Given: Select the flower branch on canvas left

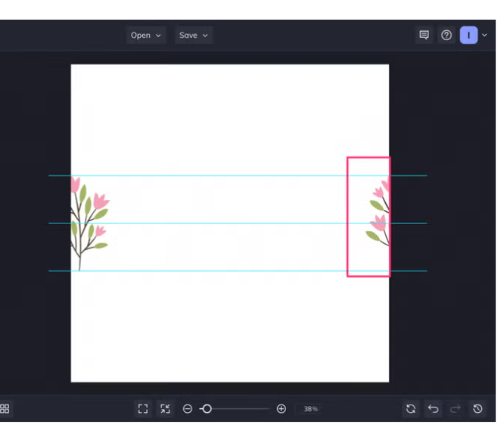Looking at the screenshot, I should point(90,223).
